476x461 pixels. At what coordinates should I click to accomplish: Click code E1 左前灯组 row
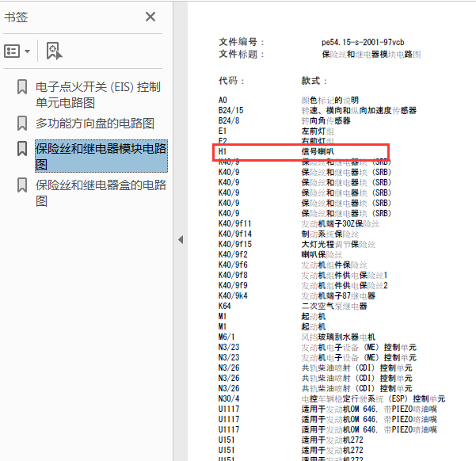(276, 131)
